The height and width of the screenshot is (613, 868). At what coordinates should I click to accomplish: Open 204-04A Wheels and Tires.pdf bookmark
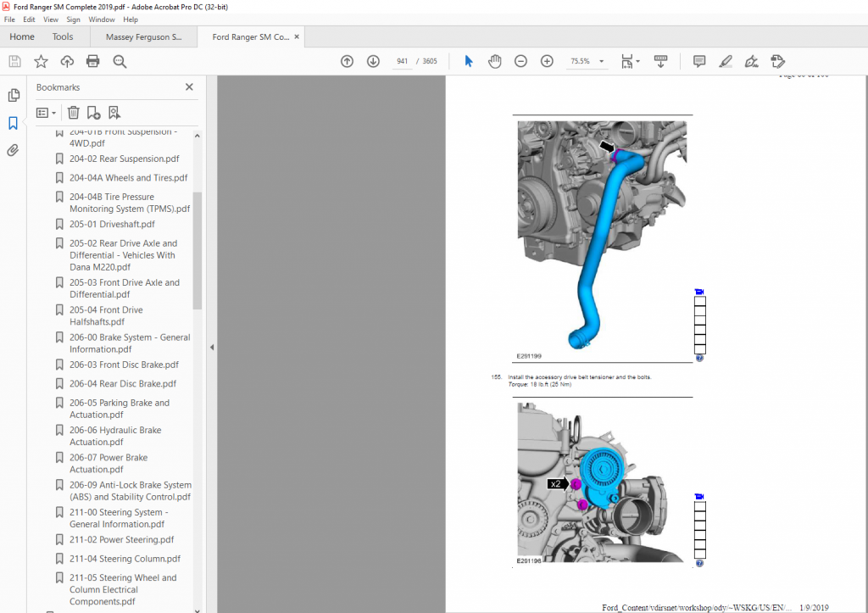pos(129,178)
